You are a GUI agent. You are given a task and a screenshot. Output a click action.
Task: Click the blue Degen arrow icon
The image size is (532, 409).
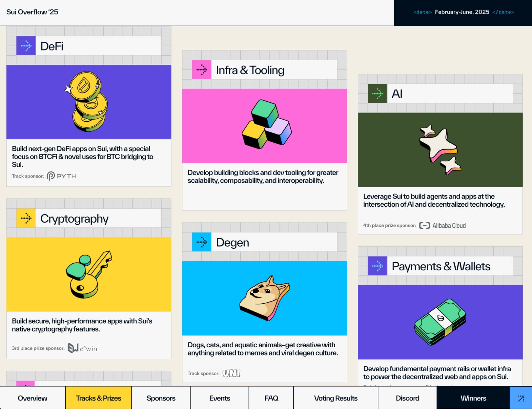tap(201, 242)
